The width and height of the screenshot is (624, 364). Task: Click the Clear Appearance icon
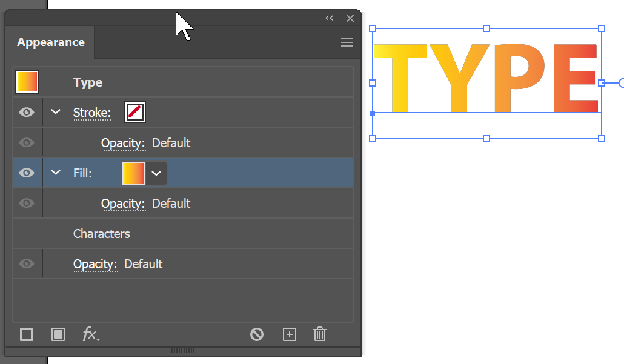click(x=256, y=334)
